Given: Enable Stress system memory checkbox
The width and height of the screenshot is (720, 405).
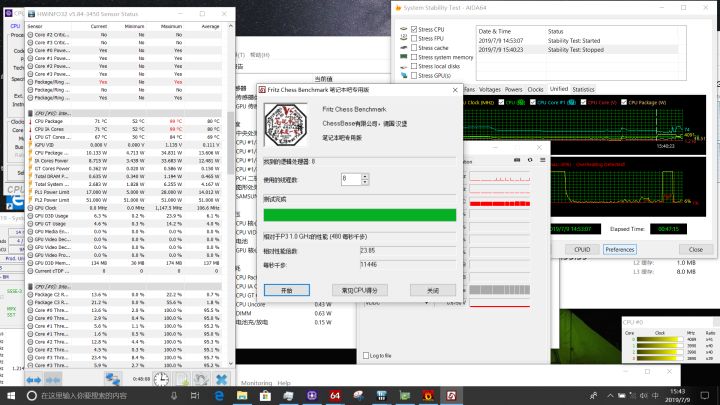Looking at the screenshot, I should [414, 57].
